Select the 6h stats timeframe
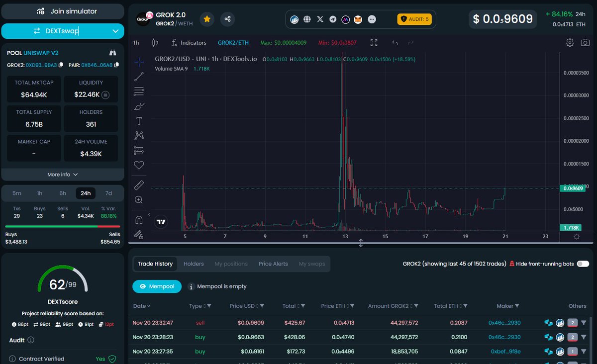597x364 pixels. (63, 193)
